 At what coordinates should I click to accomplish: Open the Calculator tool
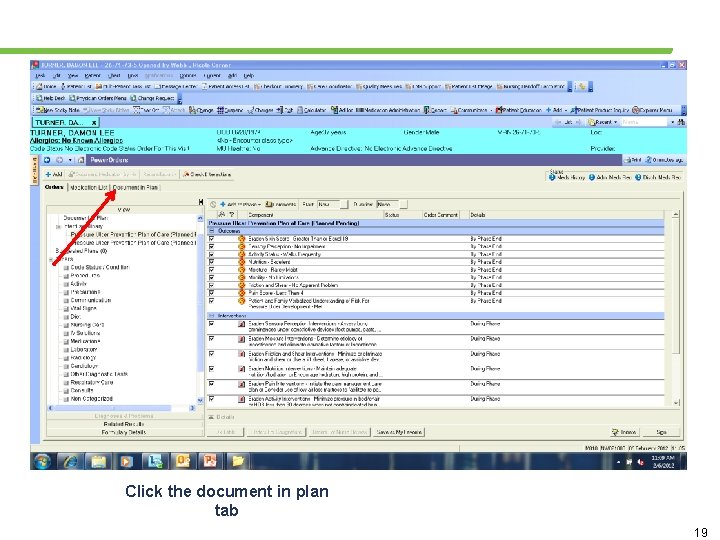point(311,110)
